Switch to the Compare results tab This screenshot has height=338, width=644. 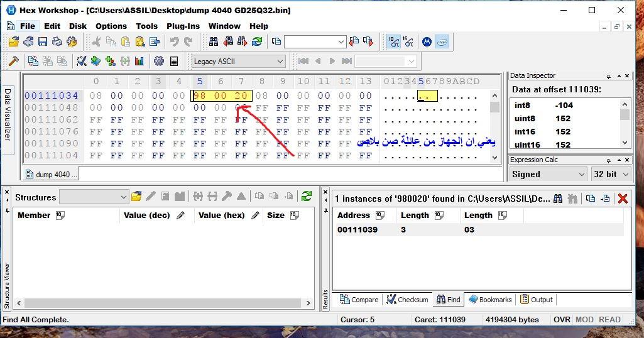(x=359, y=300)
